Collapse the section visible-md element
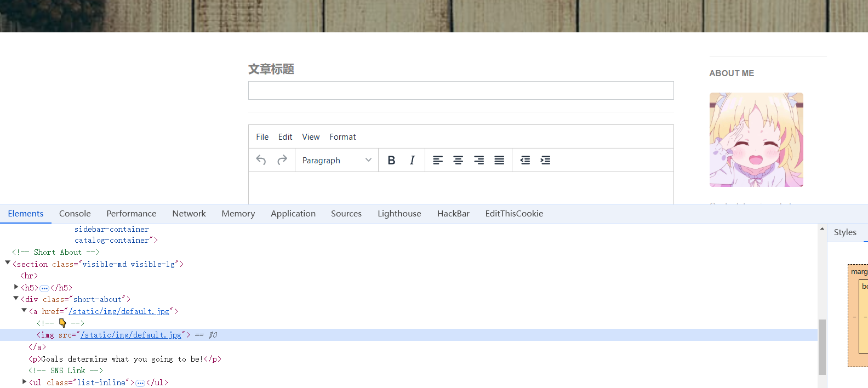 [8, 264]
